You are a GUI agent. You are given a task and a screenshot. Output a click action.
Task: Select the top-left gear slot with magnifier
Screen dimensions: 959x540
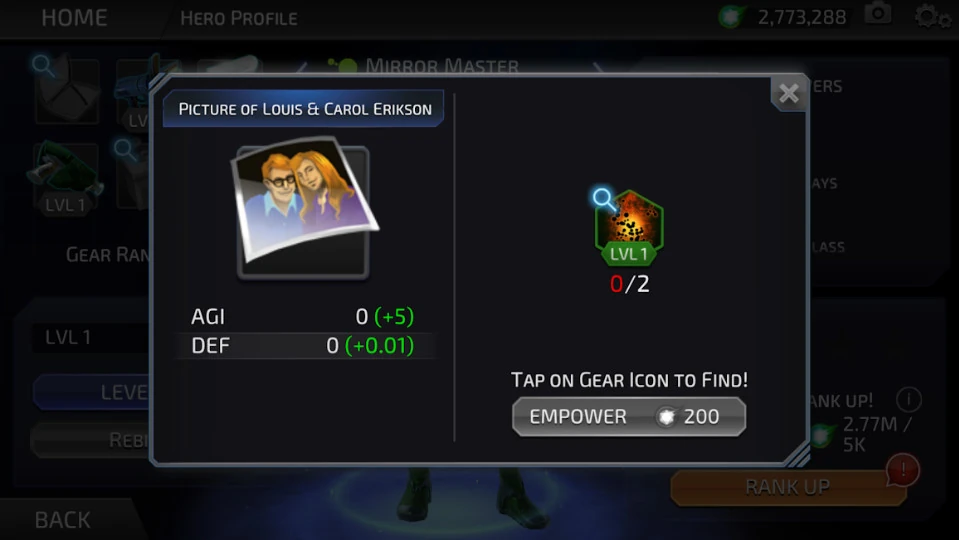[x=66, y=91]
